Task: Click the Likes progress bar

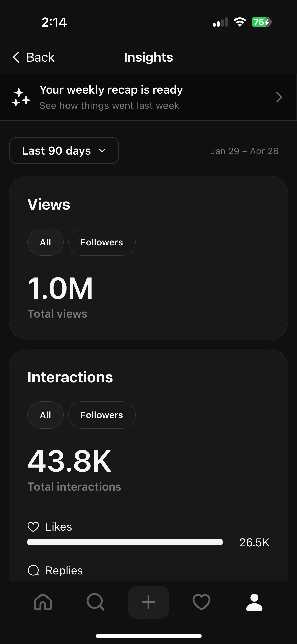Action: point(125,542)
